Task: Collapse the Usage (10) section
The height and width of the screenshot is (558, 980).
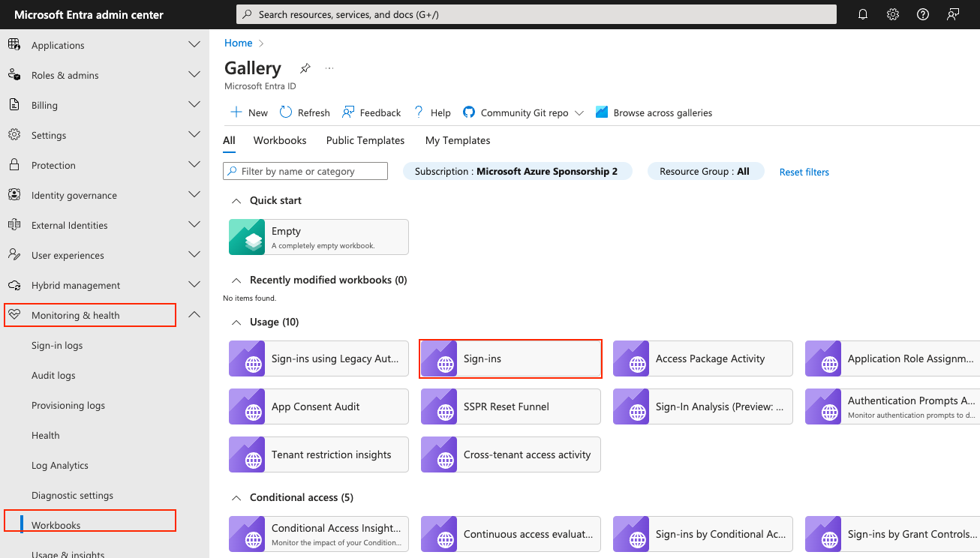Action: click(x=236, y=321)
